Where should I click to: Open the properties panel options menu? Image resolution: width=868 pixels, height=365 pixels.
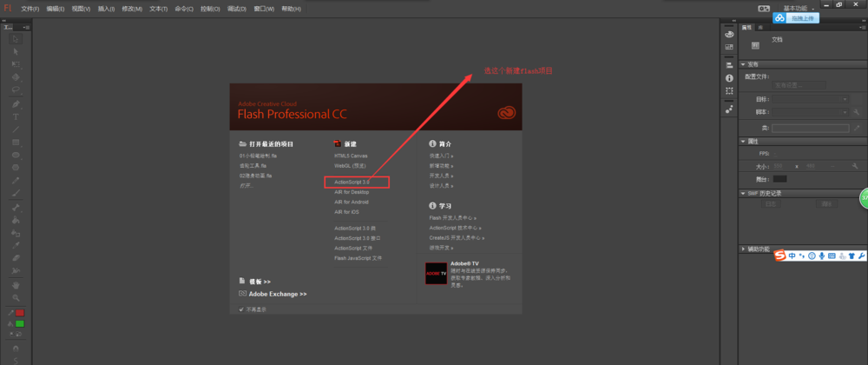(x=863, y=27)
